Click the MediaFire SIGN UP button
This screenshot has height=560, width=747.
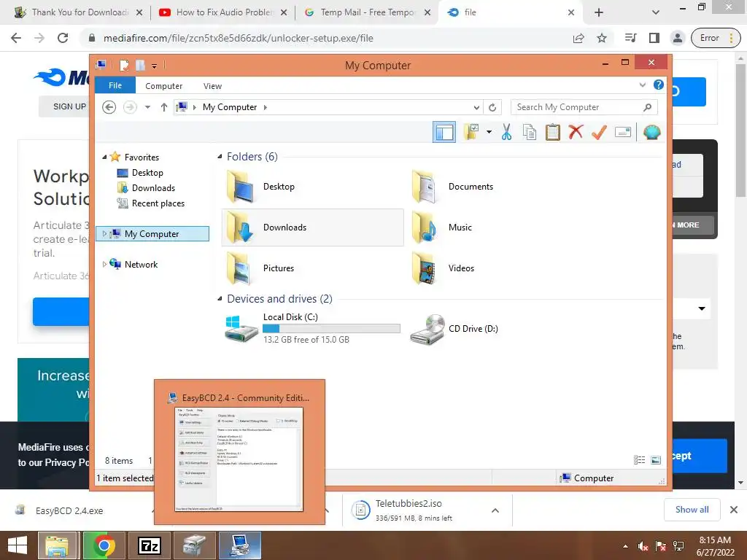(69, 106)
